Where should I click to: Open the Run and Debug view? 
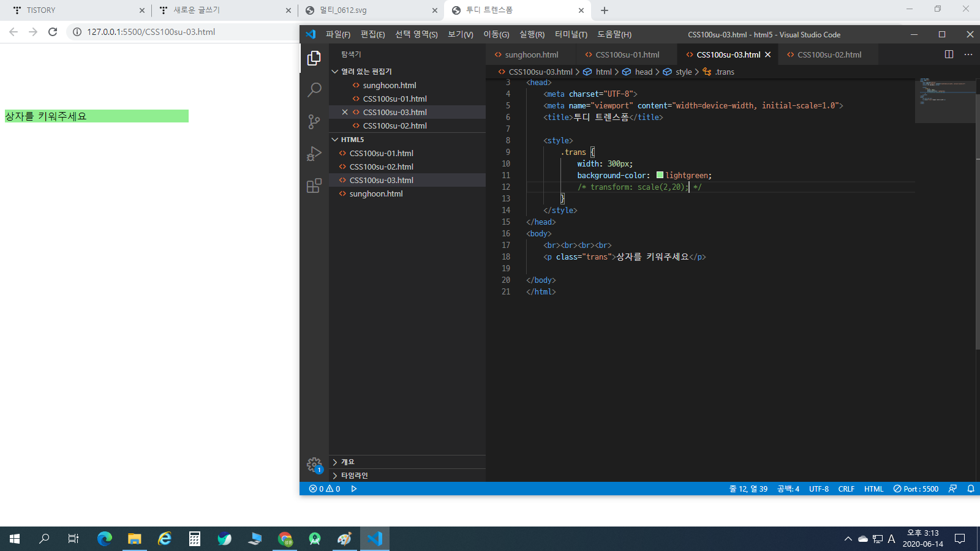(x=314, y=154)
